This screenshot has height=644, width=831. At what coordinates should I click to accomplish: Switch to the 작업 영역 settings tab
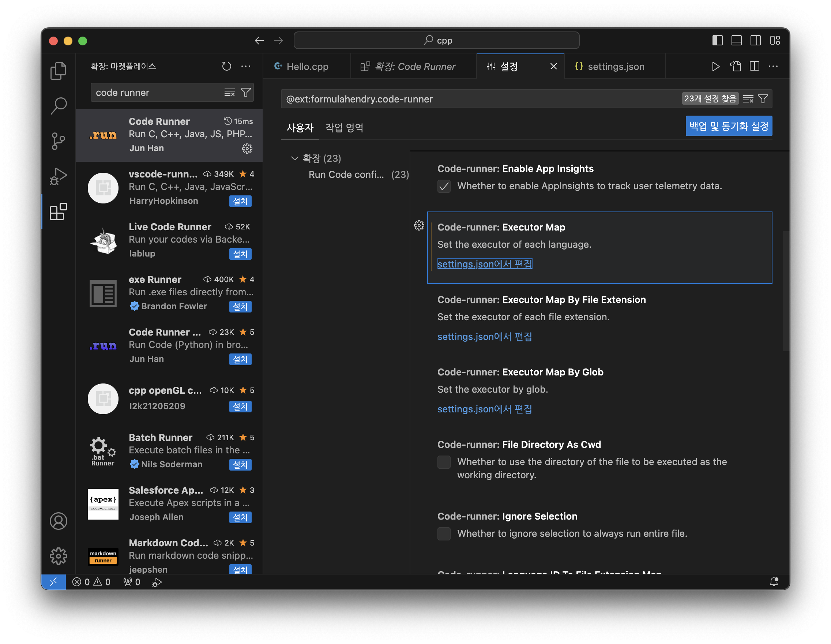click(x=344, y=127)
